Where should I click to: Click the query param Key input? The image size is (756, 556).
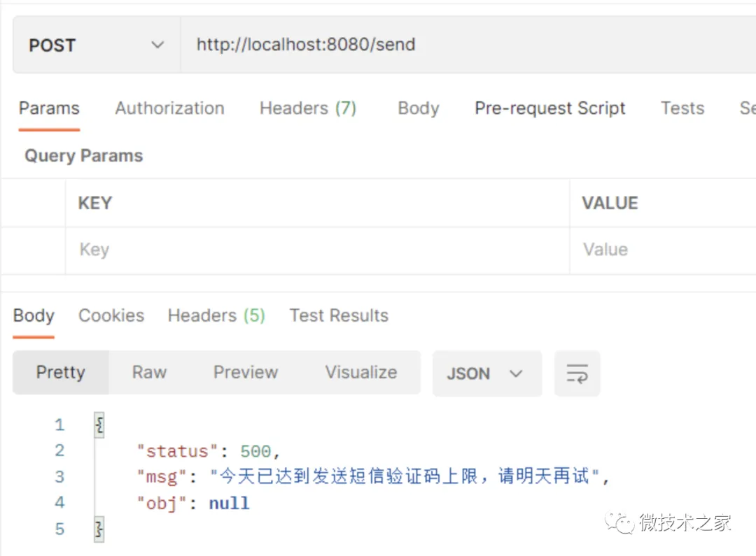[315, 250]
